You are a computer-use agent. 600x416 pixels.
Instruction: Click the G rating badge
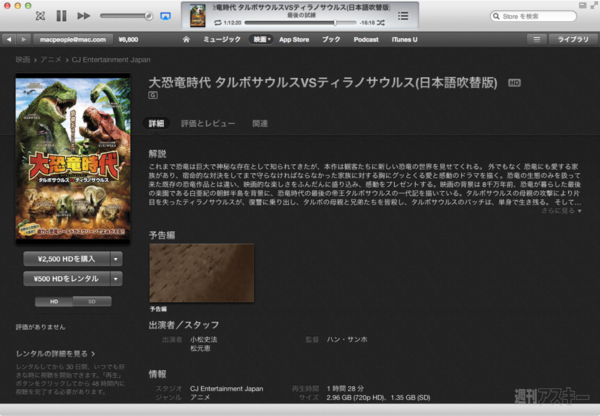point(153,95)
